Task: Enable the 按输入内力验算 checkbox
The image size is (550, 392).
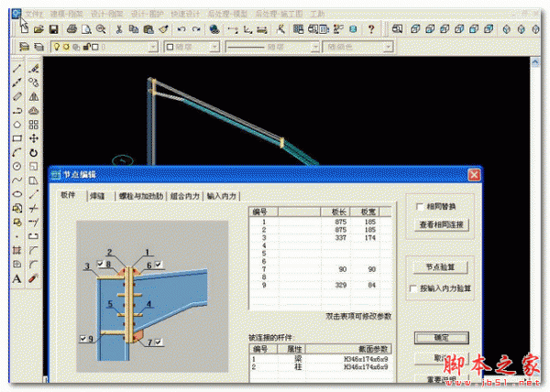Action: coord(413,289)
